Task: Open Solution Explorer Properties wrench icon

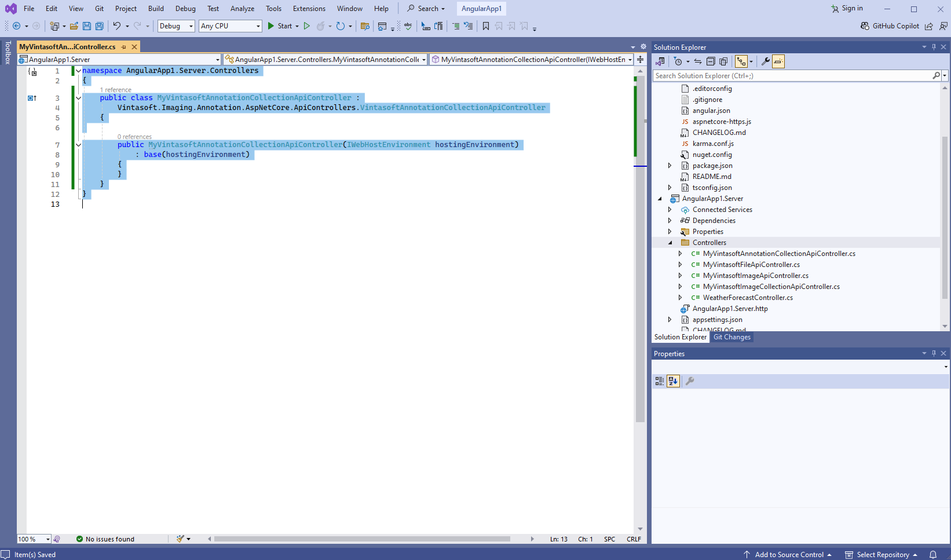Action: [765, 61]
